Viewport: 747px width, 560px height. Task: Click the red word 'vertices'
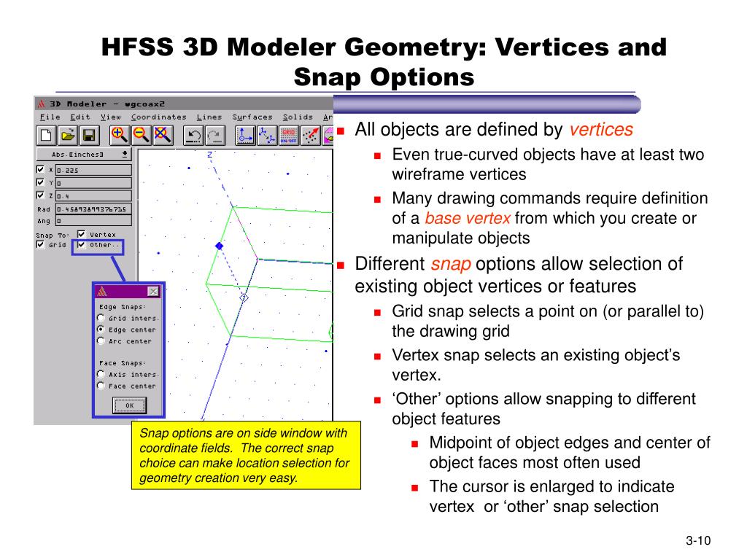pos(601,129)
